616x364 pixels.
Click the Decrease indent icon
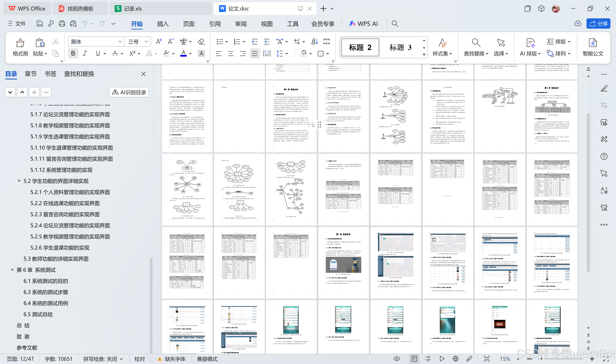pos(255,41)
